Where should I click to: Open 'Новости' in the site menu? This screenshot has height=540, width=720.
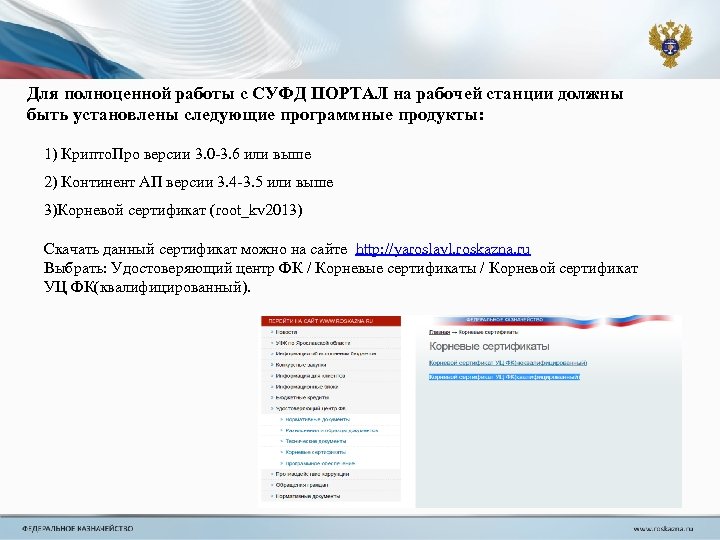click(x=286, y=332)
